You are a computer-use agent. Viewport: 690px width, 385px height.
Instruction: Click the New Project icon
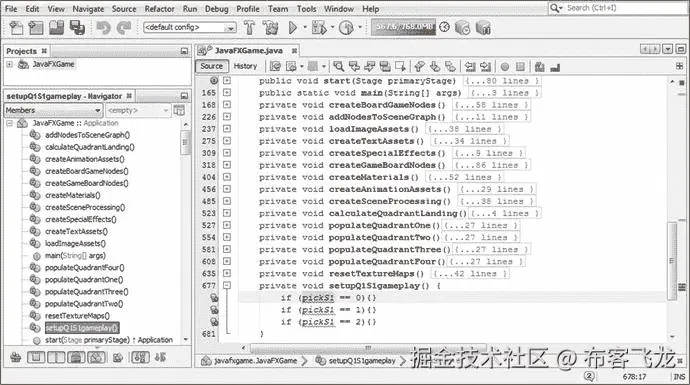pos(36,28)
